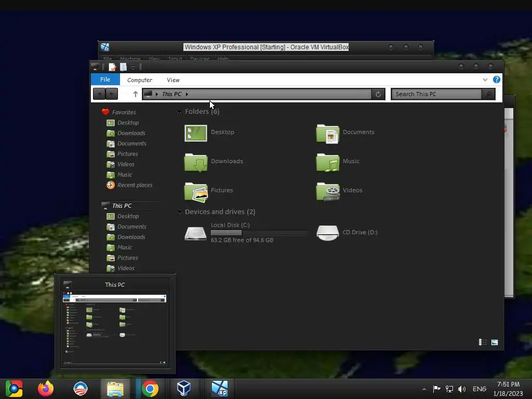Click the volume speaker tray icon
Image resolution: width=532 pixels, height=399 pixels.
point(462,389)
